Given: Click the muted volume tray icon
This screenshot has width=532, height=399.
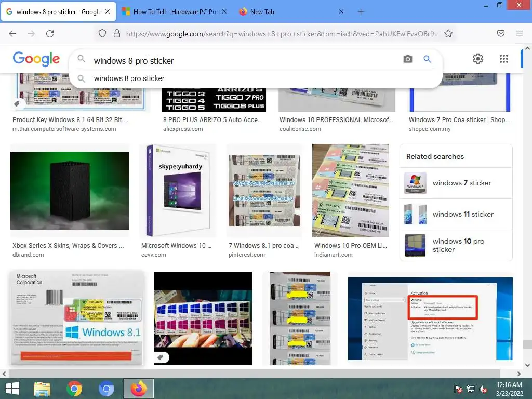Looking at the screenshot, I should (483, 389).
